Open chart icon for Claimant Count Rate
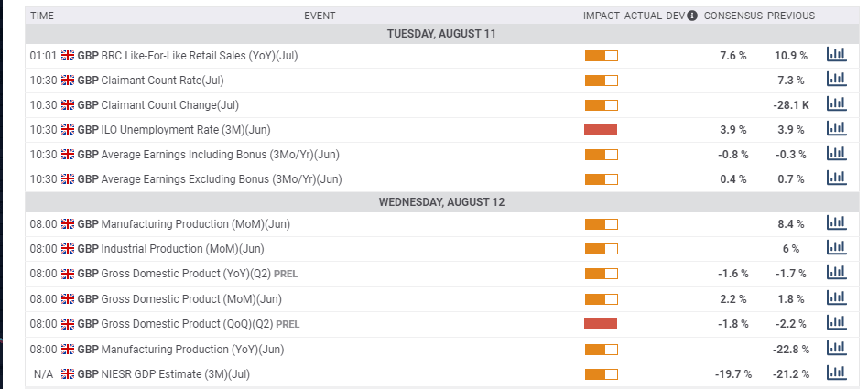The image size is (868, 389). click(x=835, y=80)
